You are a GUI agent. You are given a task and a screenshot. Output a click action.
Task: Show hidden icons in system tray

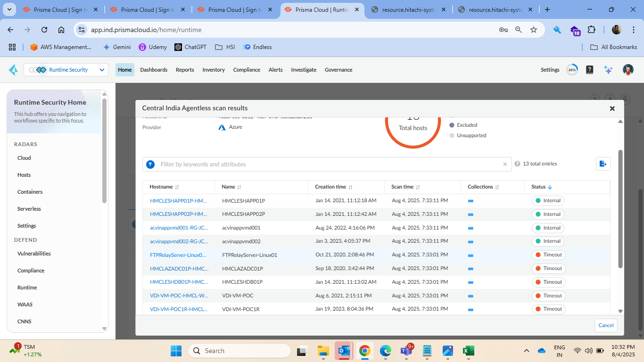[527, 351]
